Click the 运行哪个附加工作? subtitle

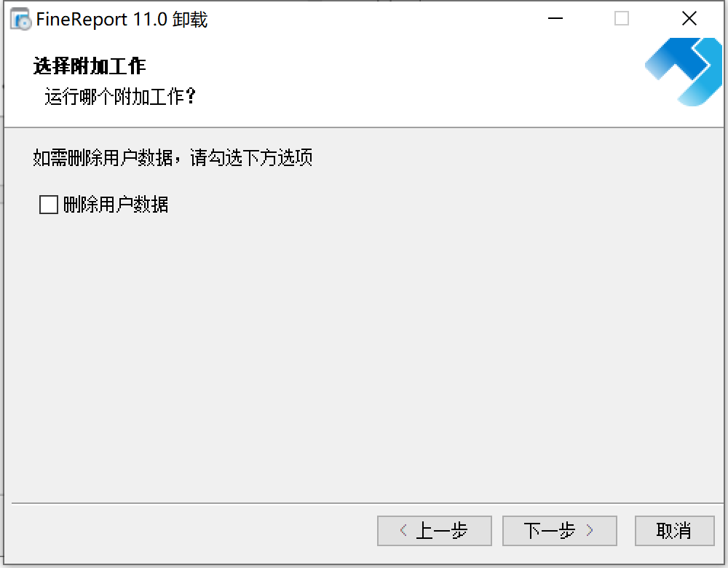[x=120, y=97]
